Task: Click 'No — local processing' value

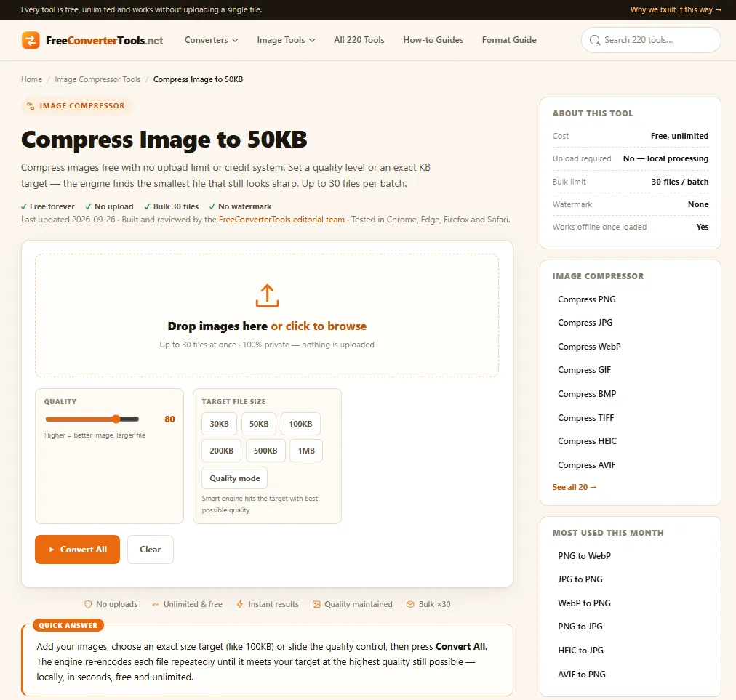Action: click(x=665, y=158)
